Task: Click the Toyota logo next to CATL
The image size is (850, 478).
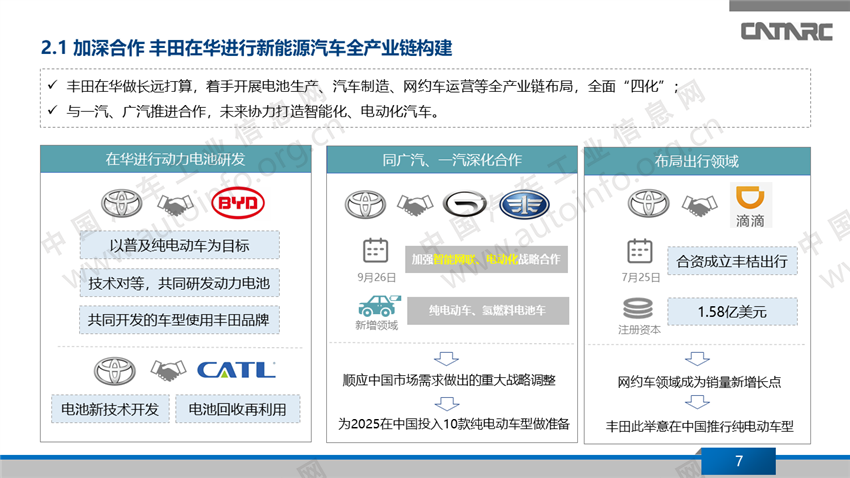Action: pyautogui.click(x=115, y=371)
